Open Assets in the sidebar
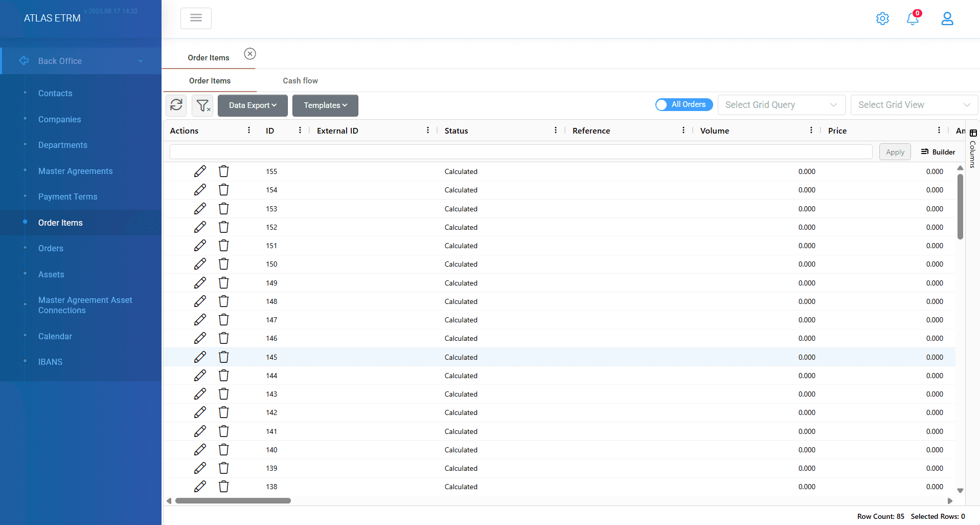The width and height of the screenshot is (980, 525). (x=51, y=274)
